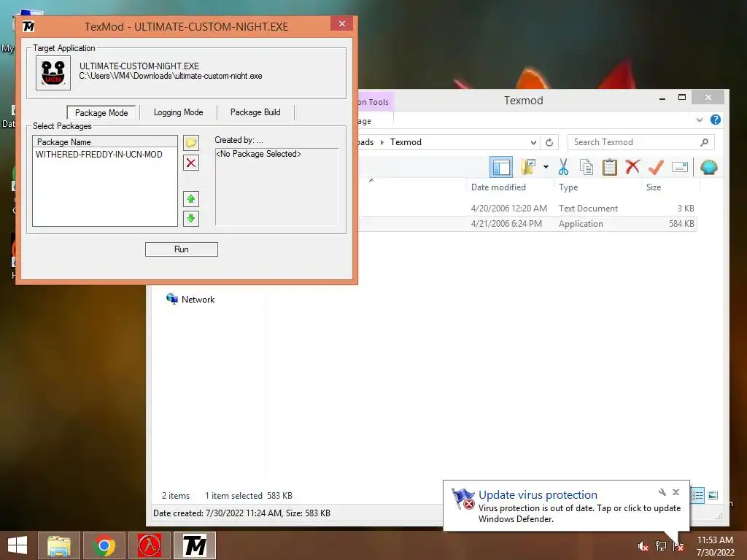Sort files by the Size column
The width and height of the screenshot is (747, 560).
click(x=653, y=187)
